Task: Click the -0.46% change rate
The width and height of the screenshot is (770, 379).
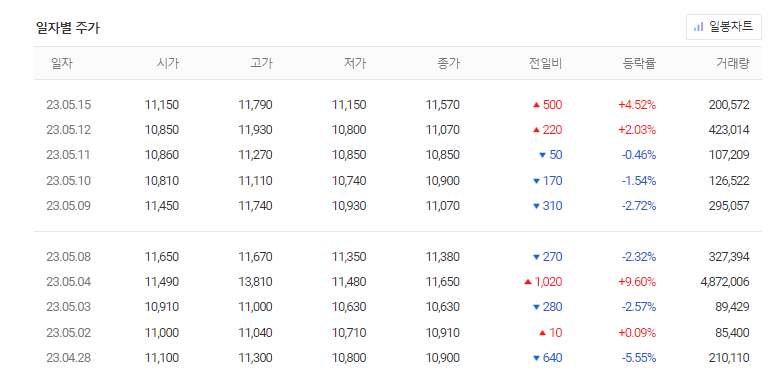Action: point(638,155)
